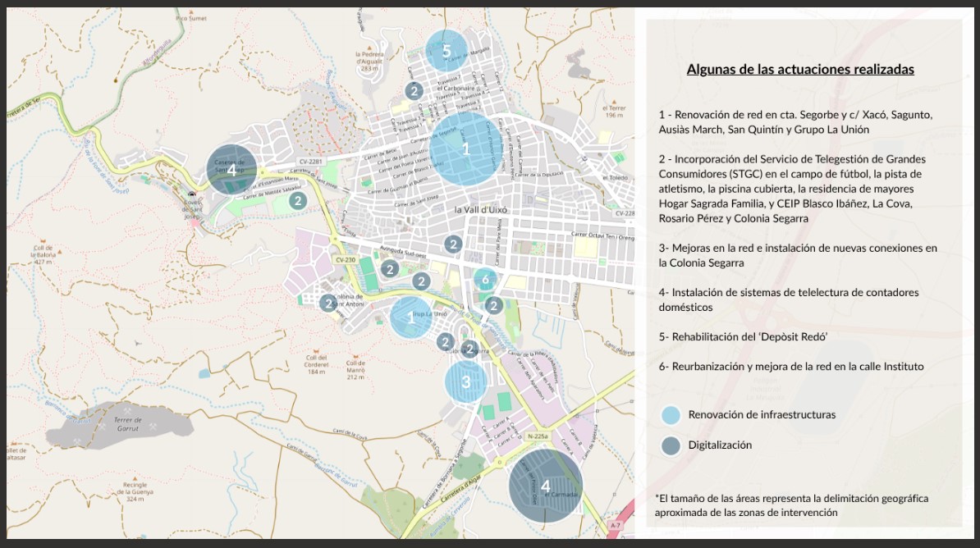Click the 'Renovación de infraestructuras' light blue swatch
980x548 pixels.
pos(671,415)
